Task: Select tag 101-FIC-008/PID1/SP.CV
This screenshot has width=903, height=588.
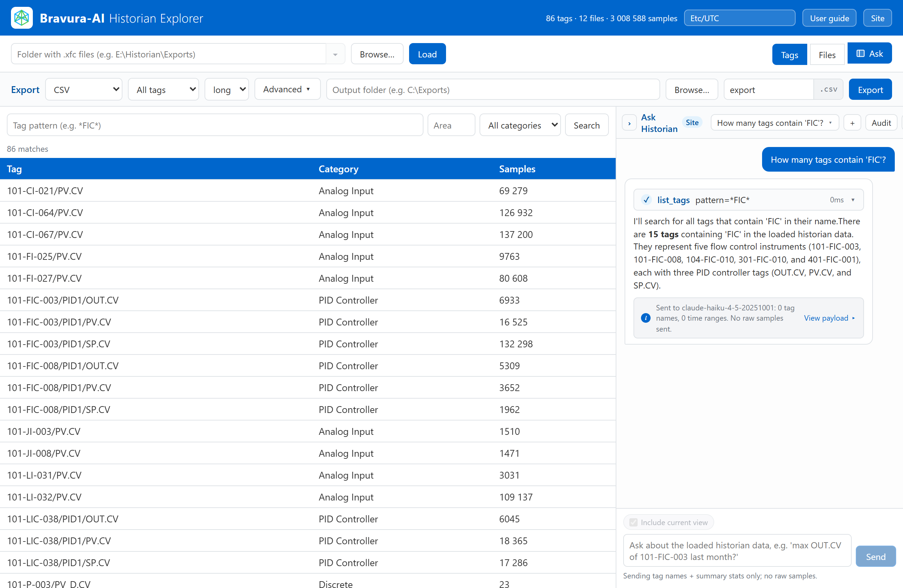Action: coord(307,409)
